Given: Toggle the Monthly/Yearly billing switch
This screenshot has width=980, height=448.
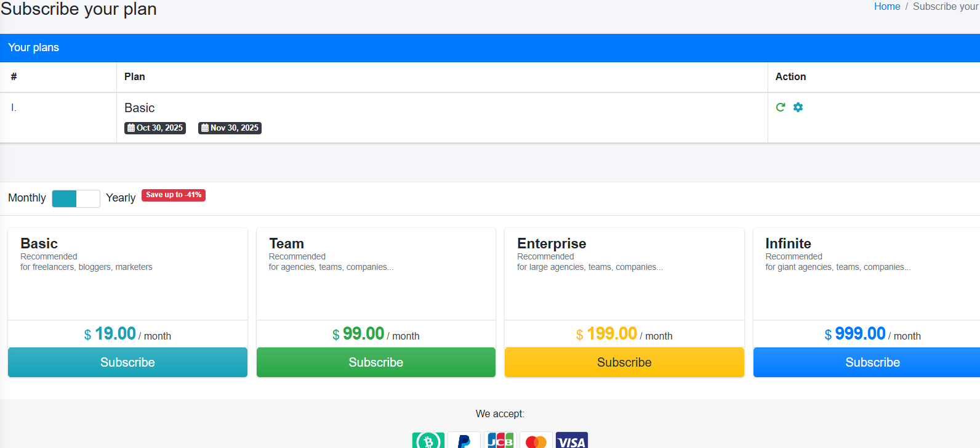Looking at the screenshot, I should [x=76, y=198].
